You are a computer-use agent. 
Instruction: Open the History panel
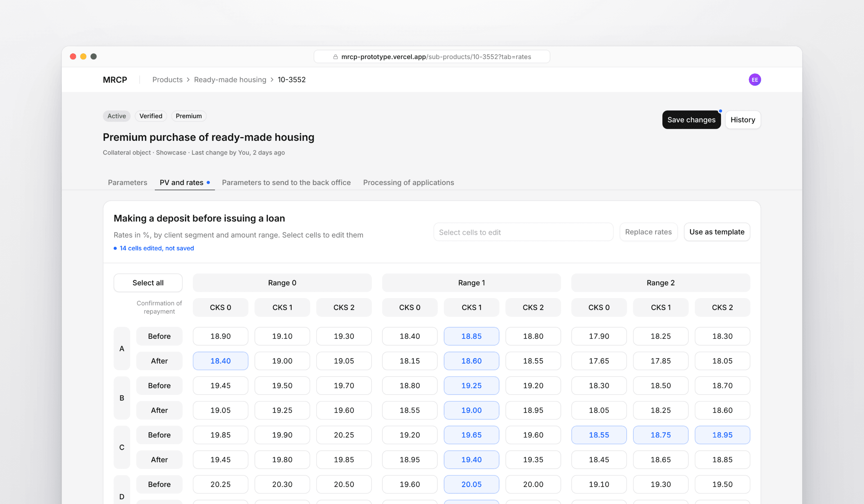click(x=743, y=120)
